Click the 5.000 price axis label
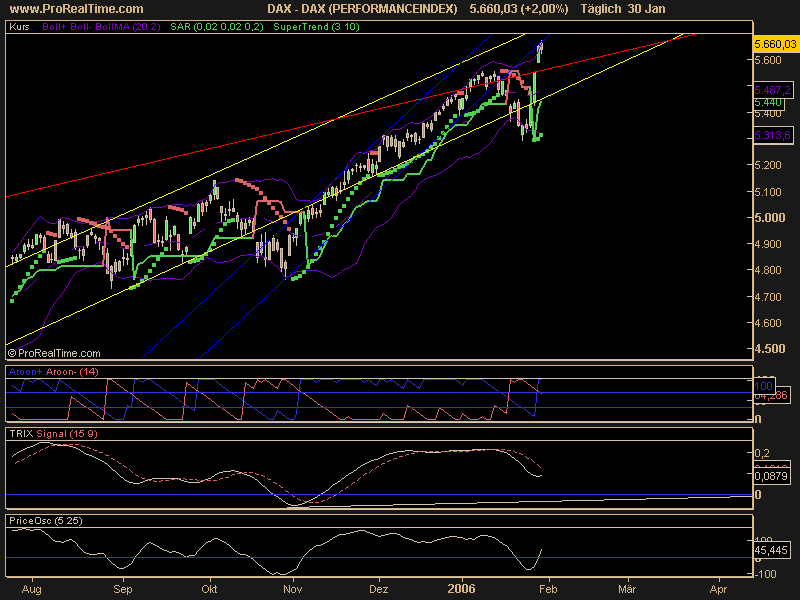The image size is (800, 600). (770, 218)
